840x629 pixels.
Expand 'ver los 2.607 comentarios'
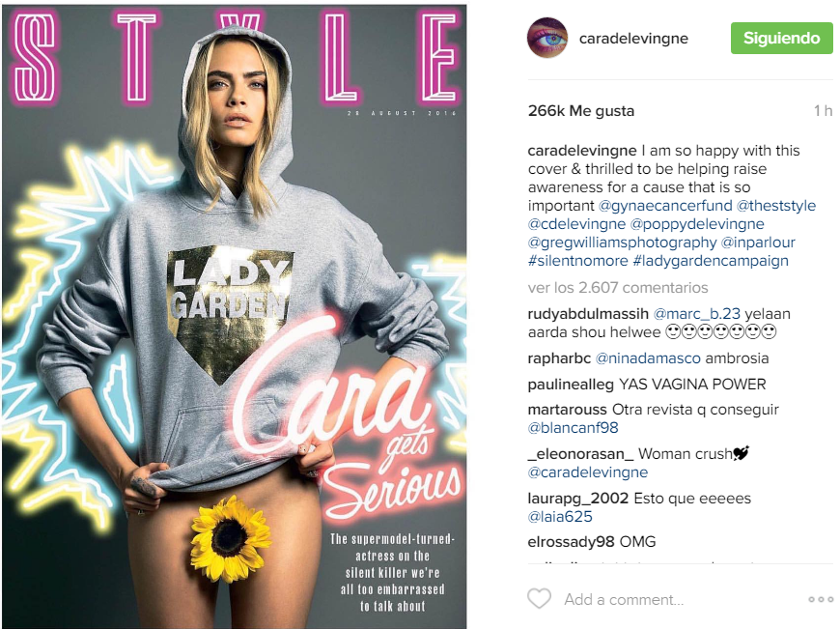tap(618, 288)
